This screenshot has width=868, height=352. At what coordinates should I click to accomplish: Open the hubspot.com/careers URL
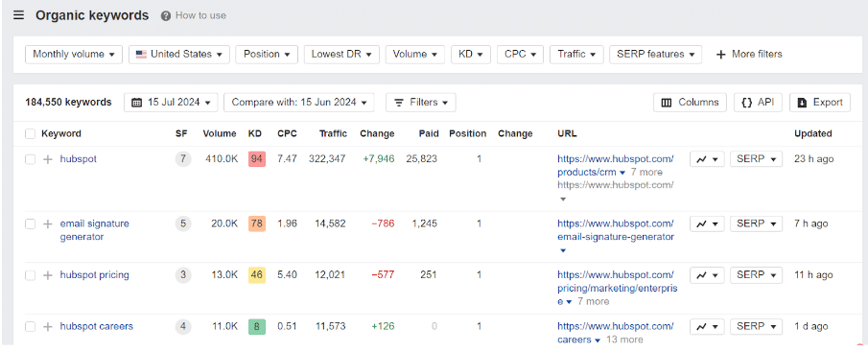pyautogui.click(x=615, y=333)
